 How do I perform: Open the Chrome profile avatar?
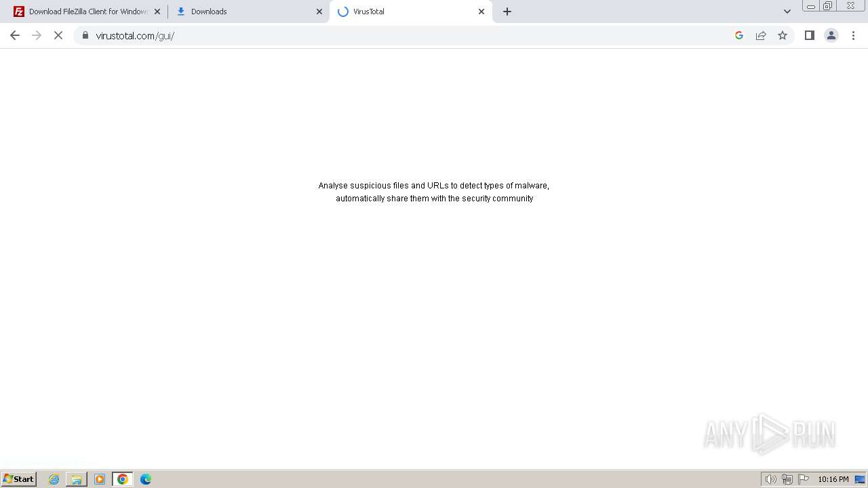(x=831, y=35)
